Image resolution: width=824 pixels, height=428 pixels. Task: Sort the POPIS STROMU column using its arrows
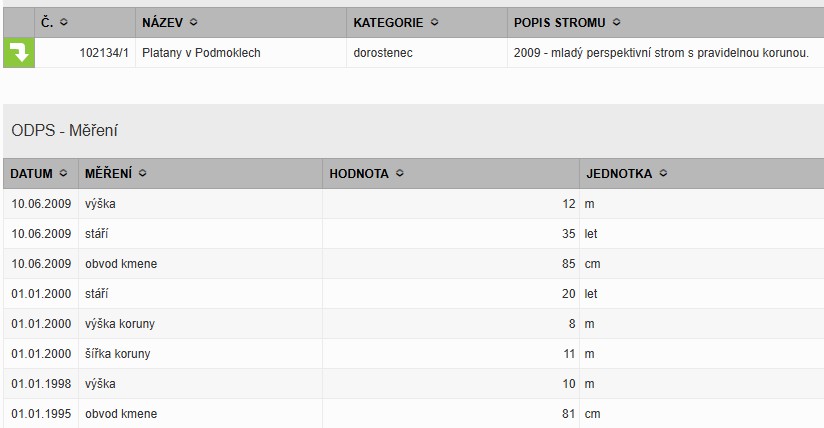pos(616,21)
